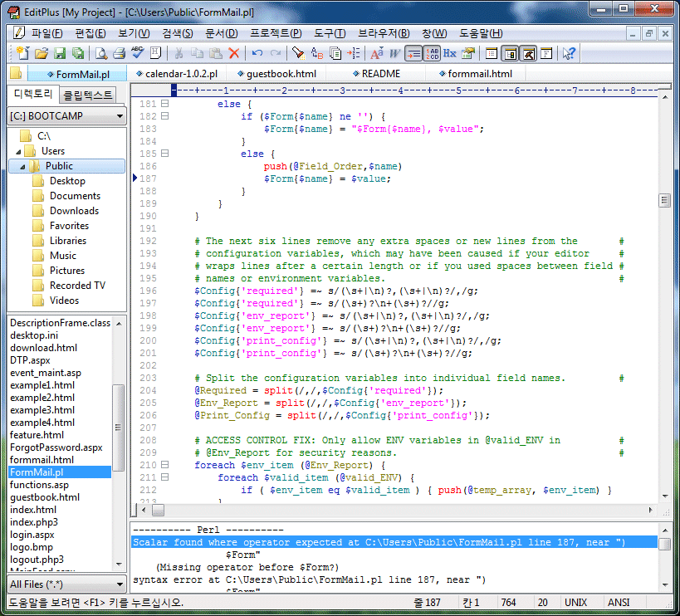Screen dimensions: 680x616
Task: Click the editor horizontal scrollbar thumb
Action: pyautogui.click(x=159, y=511)
